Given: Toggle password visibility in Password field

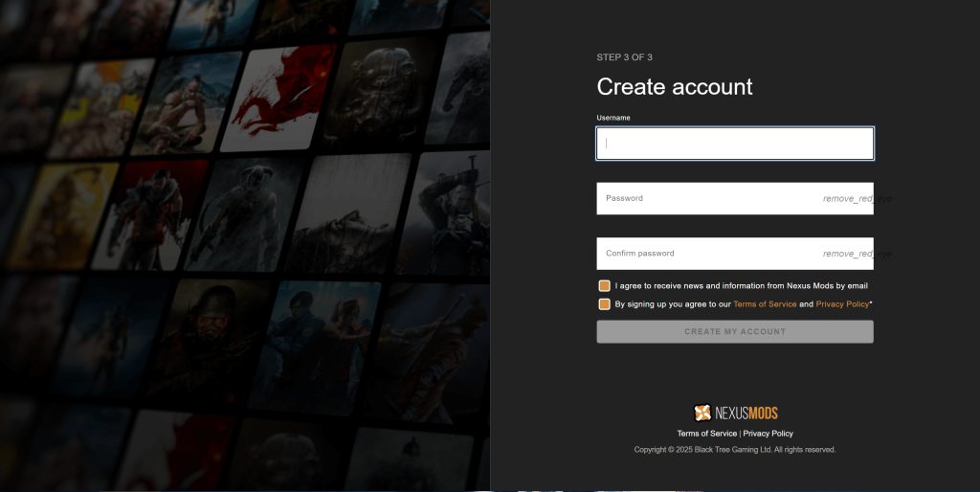Looking at the screenshot, I should pyautogui.click(x=857, y=199).
